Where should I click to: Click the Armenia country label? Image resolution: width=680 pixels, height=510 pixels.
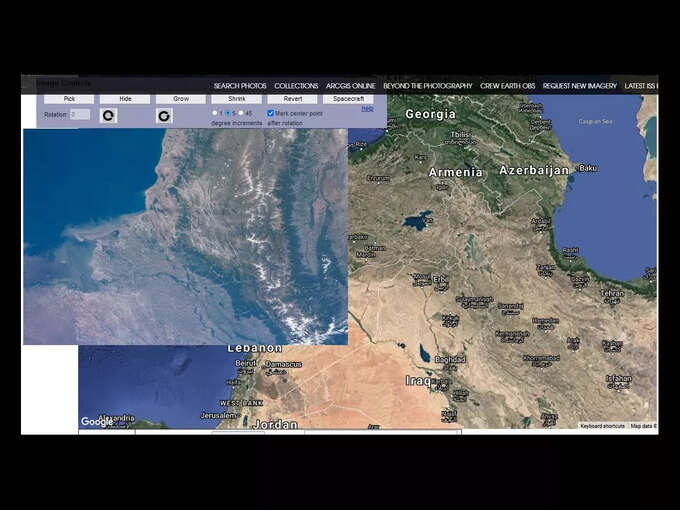click(x=455, y=172)
